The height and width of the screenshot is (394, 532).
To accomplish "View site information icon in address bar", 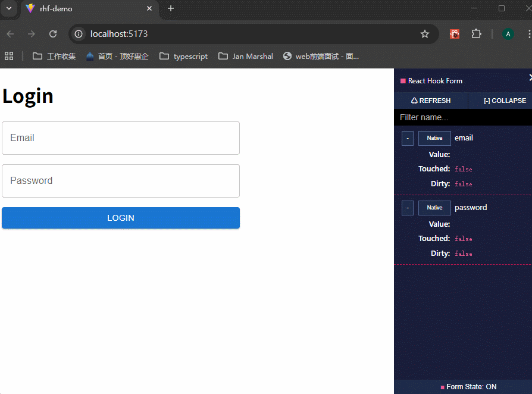I will (x=79, y=34).
